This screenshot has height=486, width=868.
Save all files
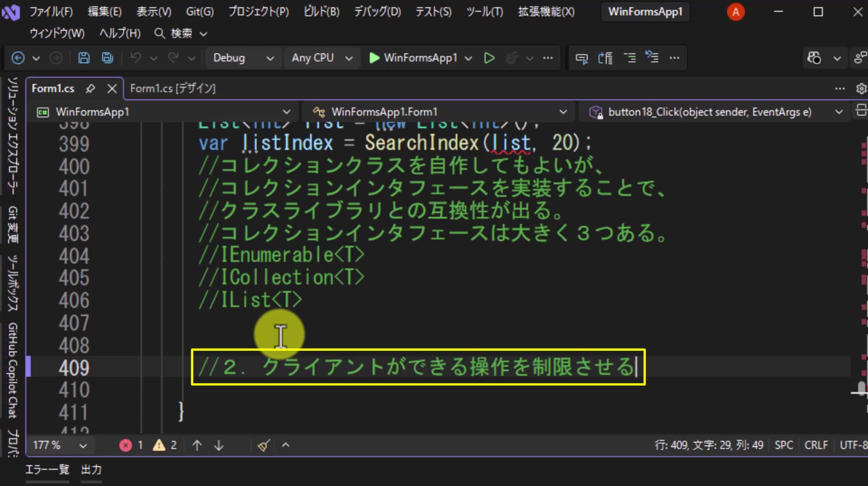point(108,58)
